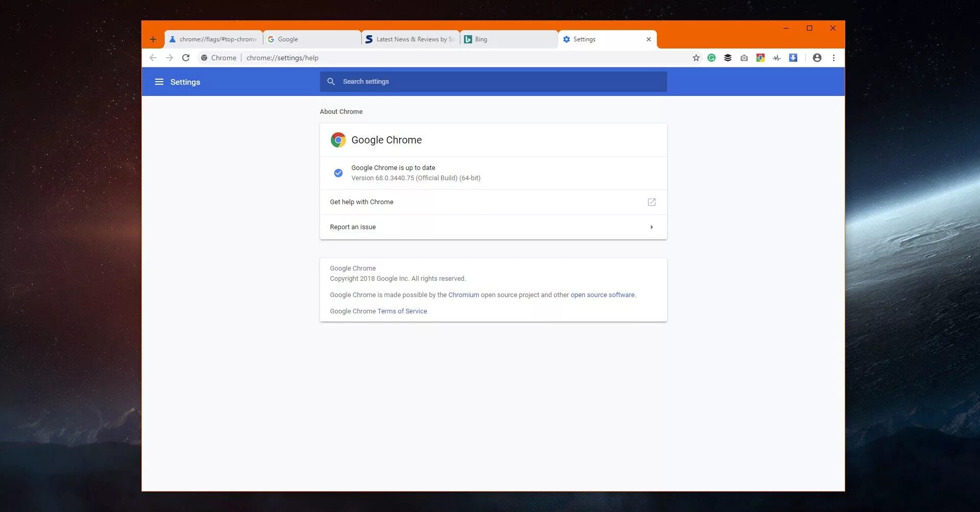The height and width of the screenshot is (512, 980).
Task: Click the Version 68.0.3440.75 text
Action: click(415, 178)
